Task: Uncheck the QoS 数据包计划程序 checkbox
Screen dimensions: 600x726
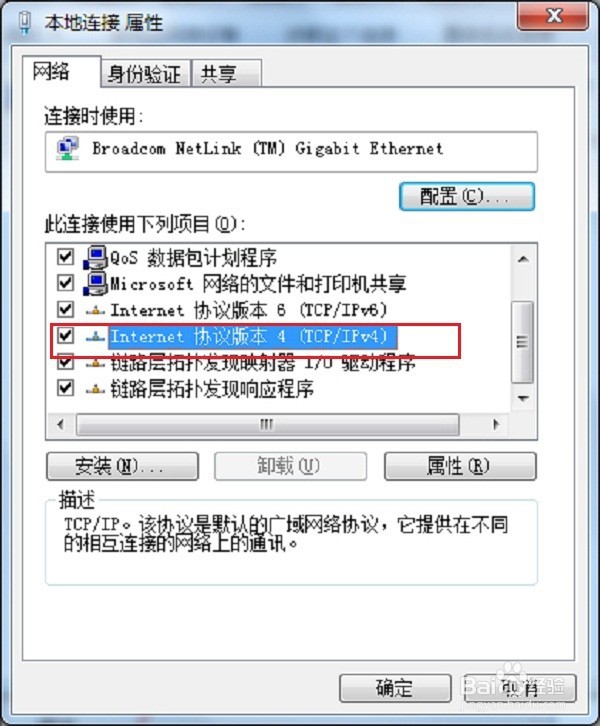Action: 65,256
